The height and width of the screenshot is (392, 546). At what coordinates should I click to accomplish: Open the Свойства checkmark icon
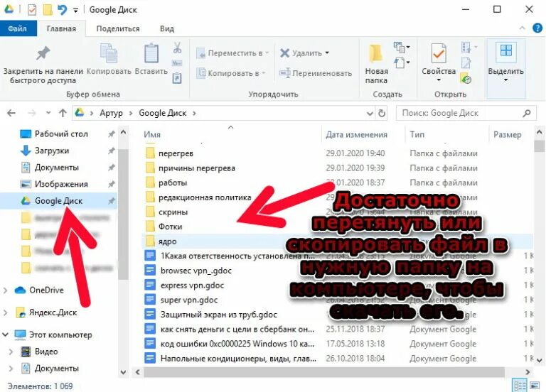tap(439, 53)
